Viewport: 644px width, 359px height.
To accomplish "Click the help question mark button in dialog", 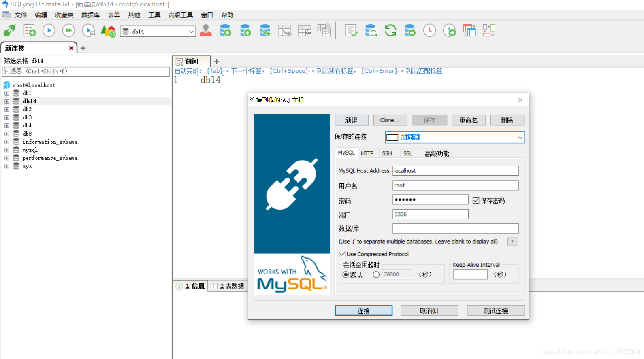I will click(512, 242).
